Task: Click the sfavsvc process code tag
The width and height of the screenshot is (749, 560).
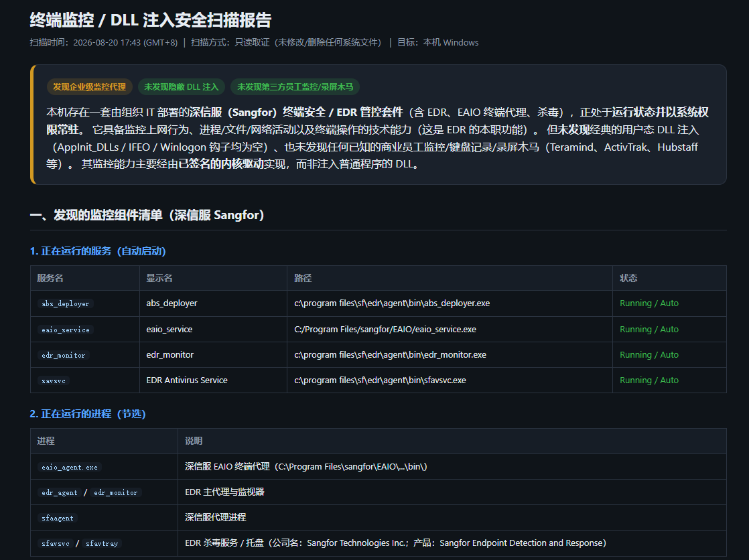Action: [x=56, y=543]
